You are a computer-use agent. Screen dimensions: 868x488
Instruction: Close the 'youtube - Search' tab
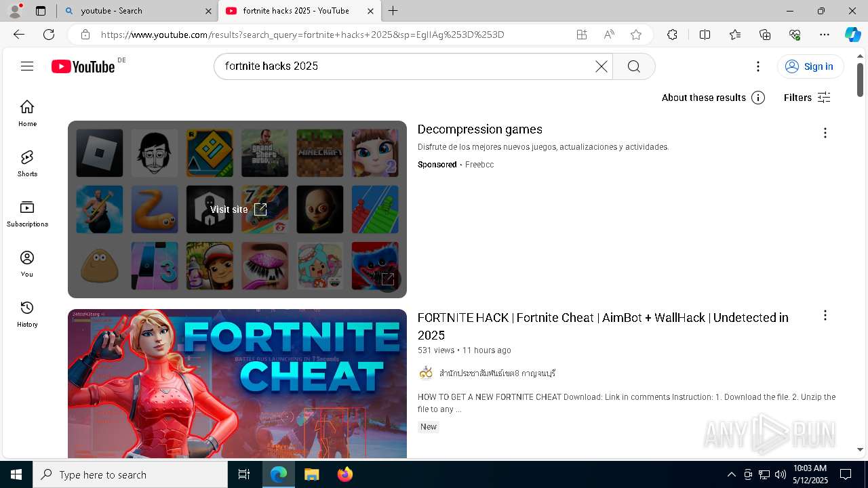point(208,11)
